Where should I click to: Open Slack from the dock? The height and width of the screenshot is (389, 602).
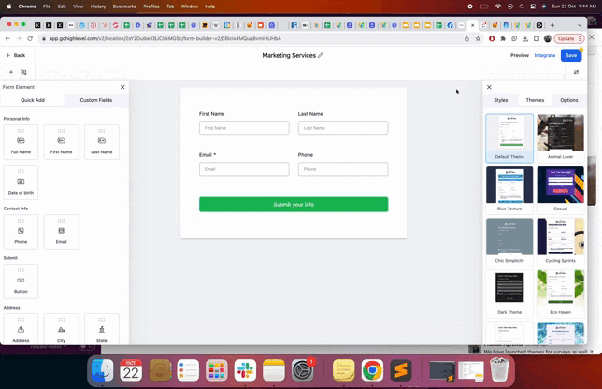(x=245, y=371)
